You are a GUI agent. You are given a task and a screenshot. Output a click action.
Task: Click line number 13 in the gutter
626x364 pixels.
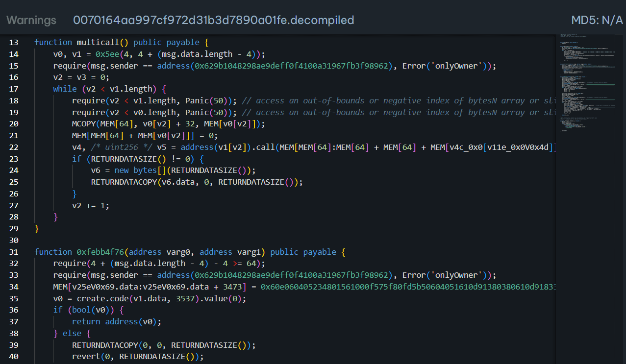click(x=14, y=42)
